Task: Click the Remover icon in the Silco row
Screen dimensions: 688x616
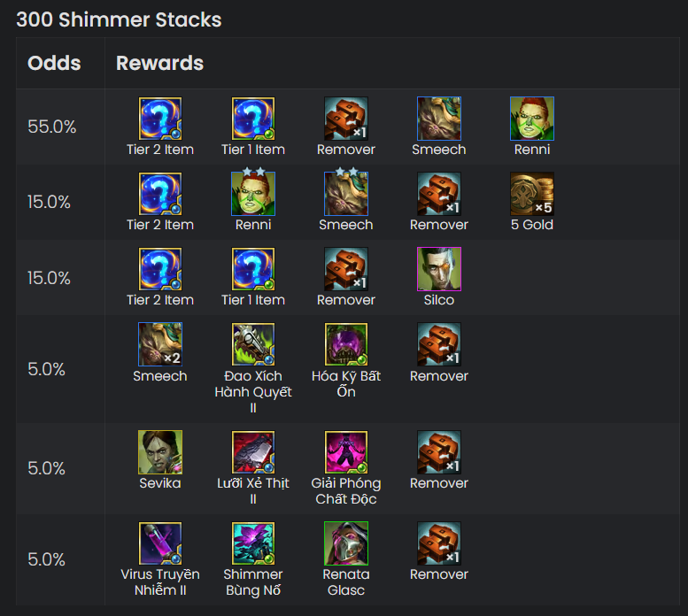Action: click(345, 269)
